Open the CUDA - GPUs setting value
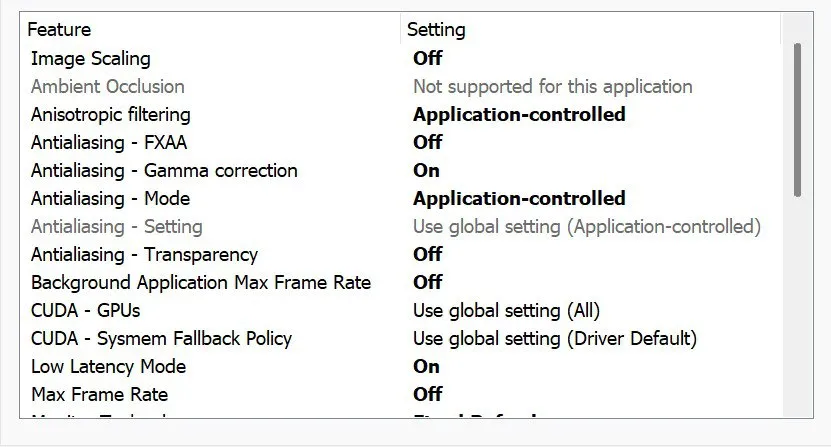831x447 pixels. (x=506, y=310)
